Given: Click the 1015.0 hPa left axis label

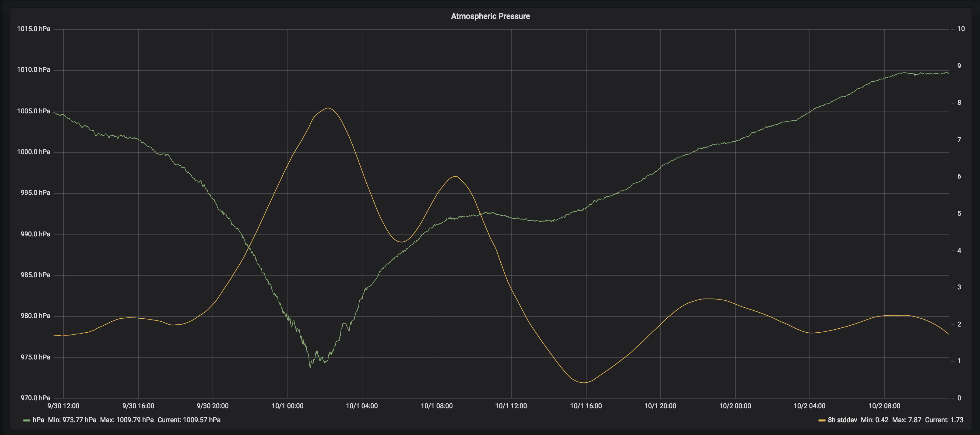Looking at the screenshot, I should [x=33, y=29].
